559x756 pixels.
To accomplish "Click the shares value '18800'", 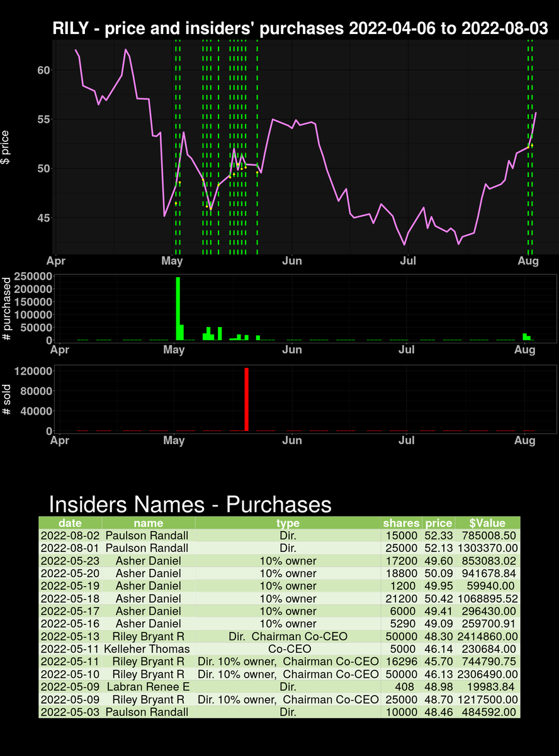I will [401, 573].
